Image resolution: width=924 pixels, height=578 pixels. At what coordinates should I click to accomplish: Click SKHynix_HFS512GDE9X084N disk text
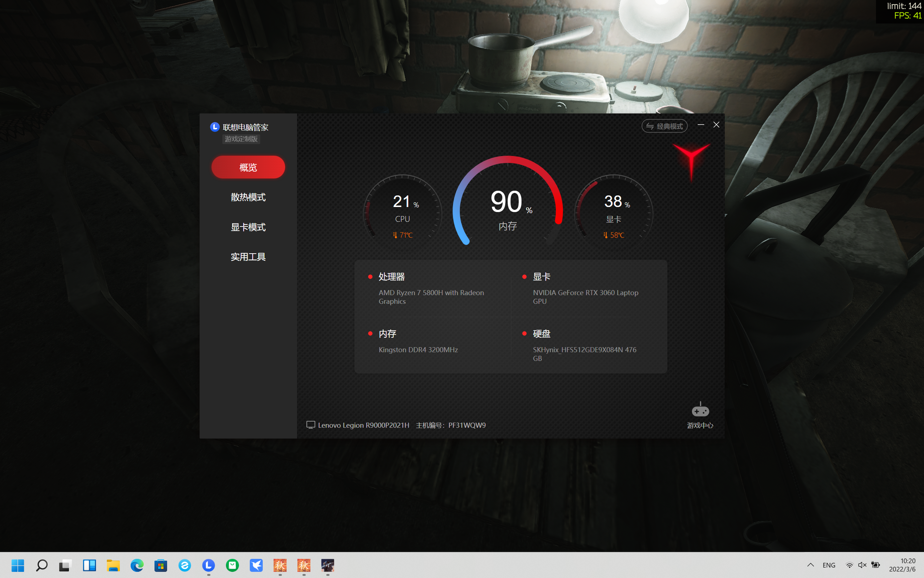point(585,354)
